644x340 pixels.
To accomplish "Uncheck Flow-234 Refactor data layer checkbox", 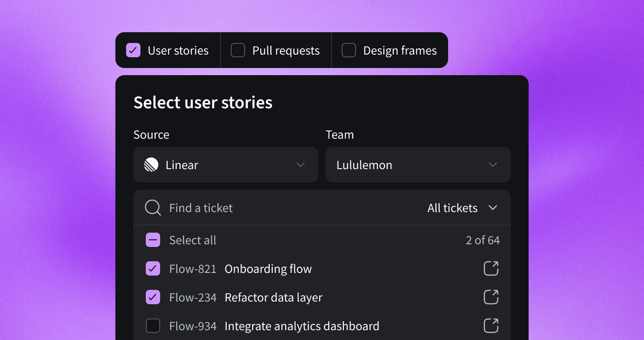I will point(153,297).
